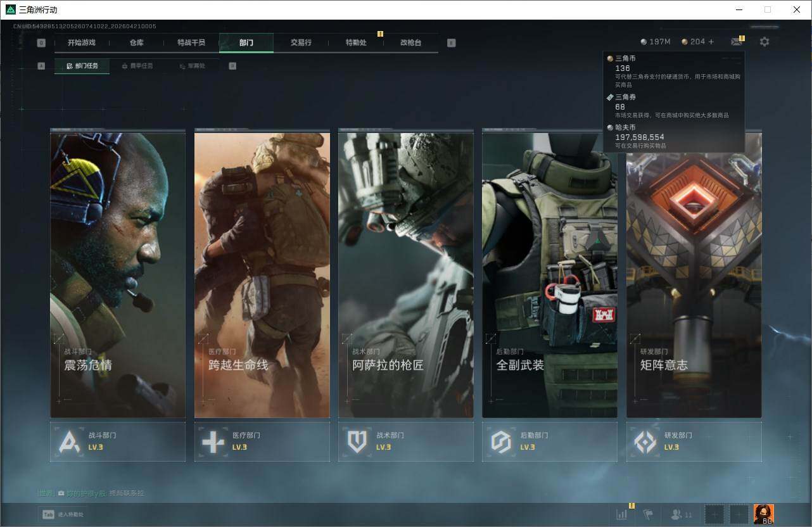Select the 部门任务 sub-tab
812x527 pixels.
point(82,66)
